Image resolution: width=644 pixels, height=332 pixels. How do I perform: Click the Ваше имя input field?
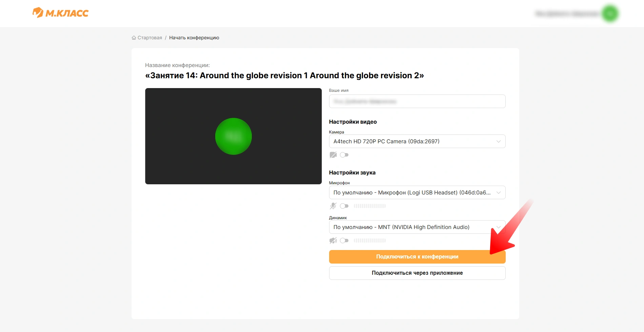point(417,101)
